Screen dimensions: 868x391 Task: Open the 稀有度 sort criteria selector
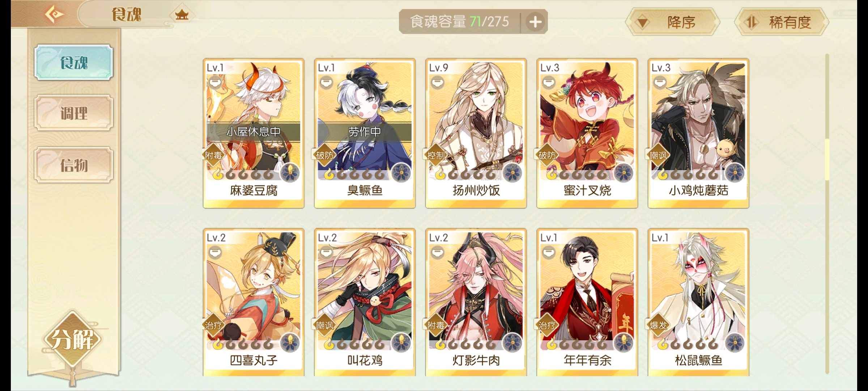tap(782, 22)
